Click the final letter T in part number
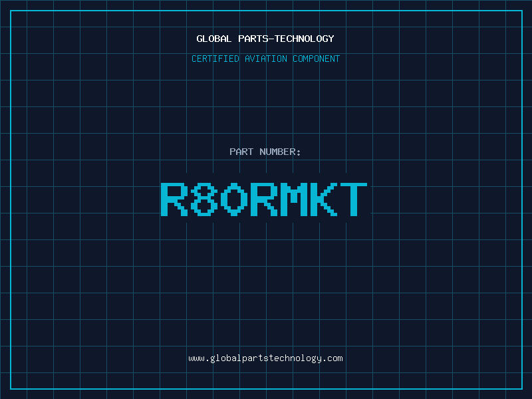 pyautogui.click(x=353, y=199)
